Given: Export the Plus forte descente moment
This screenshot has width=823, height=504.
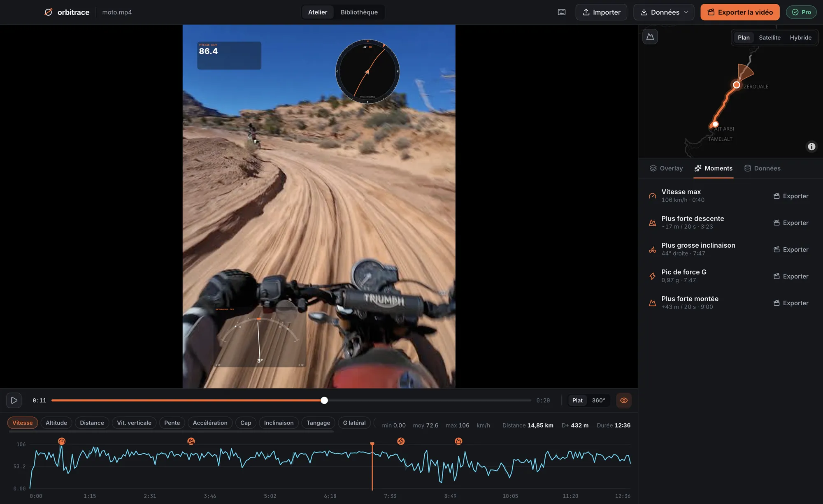Looking at the screenshot, I should [x=791, y=223].
